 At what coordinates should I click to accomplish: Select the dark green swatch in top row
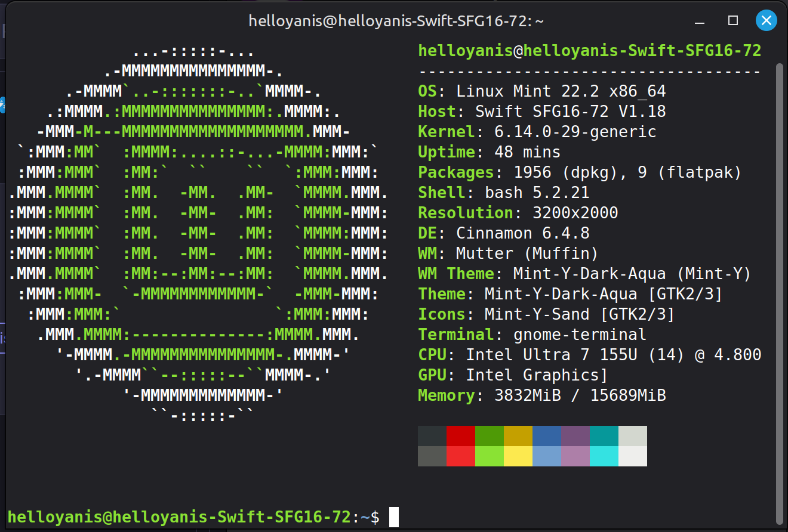(488, 435)
